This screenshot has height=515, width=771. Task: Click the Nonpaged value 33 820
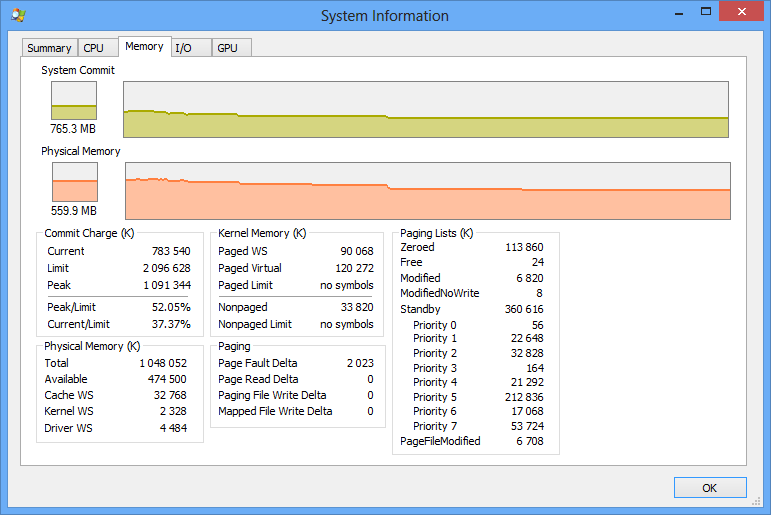[x=357, y=307]
